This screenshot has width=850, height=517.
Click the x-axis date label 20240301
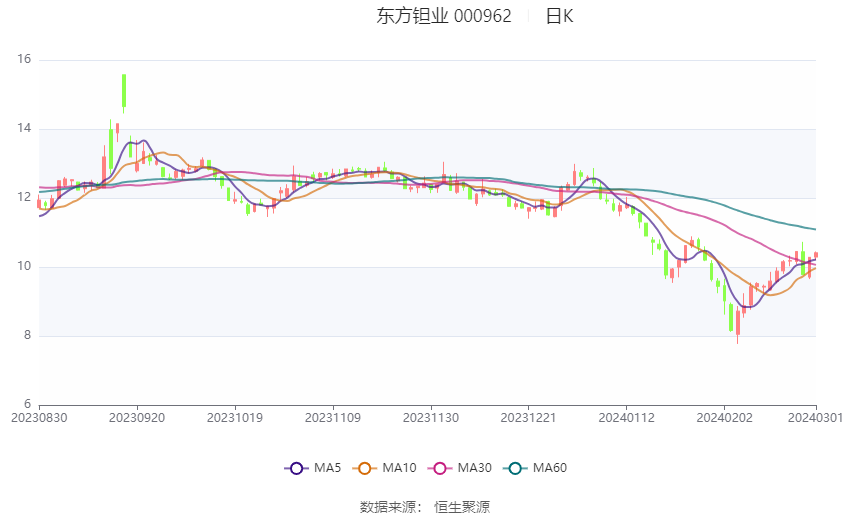(x=815, y=418)
